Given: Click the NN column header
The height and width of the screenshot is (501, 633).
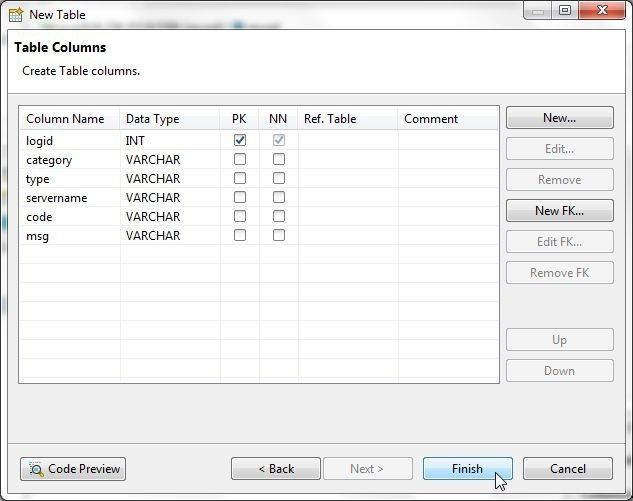Looking at the screenshot, I should pos(278,119).
